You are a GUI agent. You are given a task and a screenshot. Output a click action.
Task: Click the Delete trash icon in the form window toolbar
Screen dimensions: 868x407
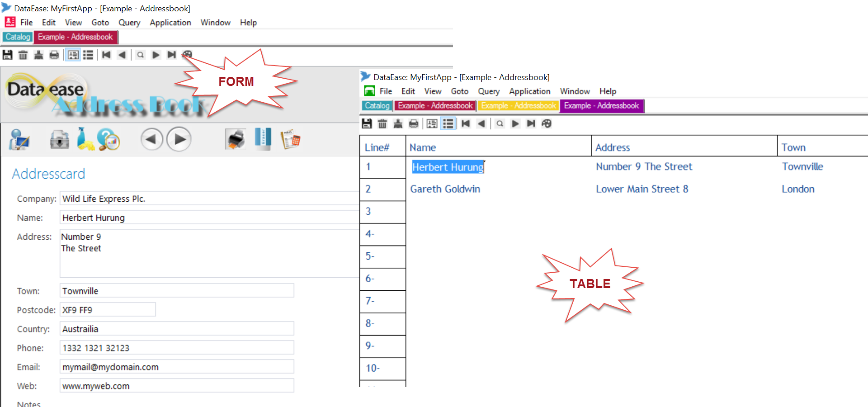coord(23,55)
